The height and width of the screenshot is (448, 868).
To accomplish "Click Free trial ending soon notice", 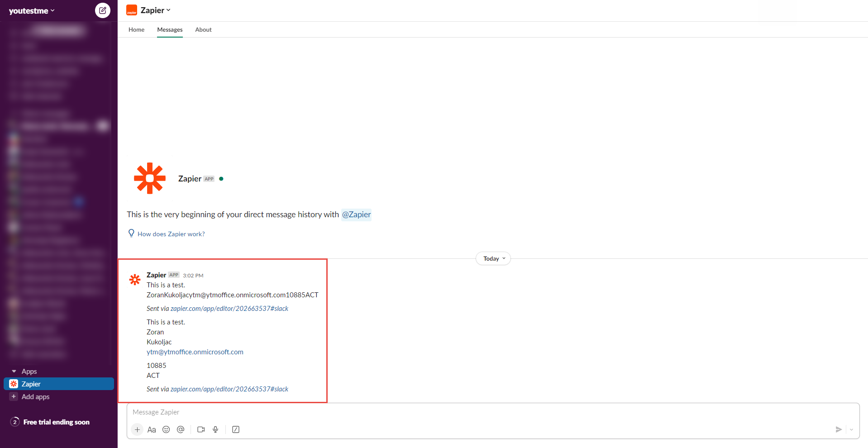I will click(56, 422).
